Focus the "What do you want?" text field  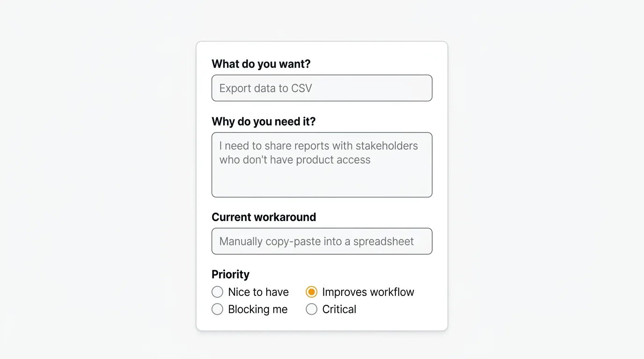tap(322, 88)
